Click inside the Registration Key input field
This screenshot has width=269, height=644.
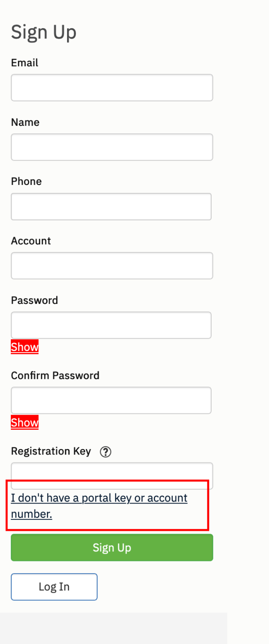tap(112, 475)
